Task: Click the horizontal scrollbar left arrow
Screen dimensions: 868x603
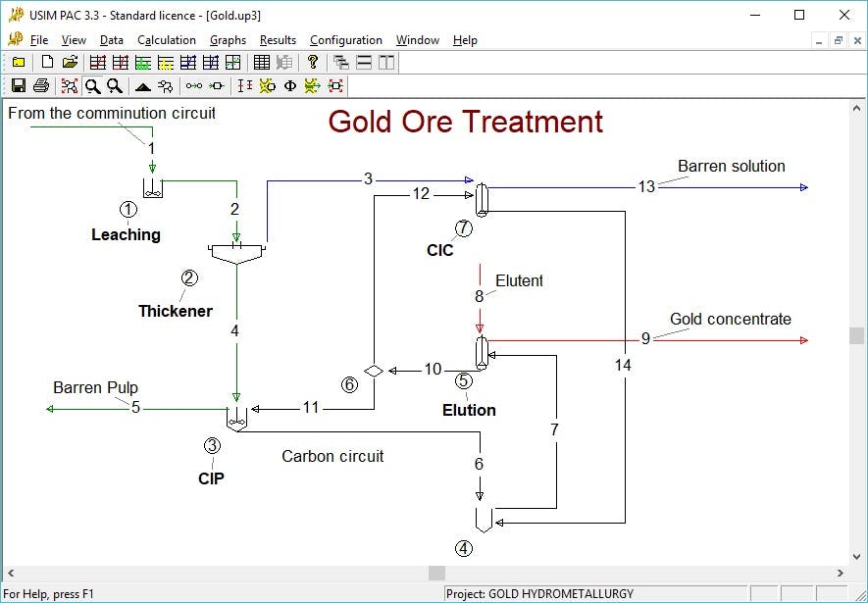Action: tap(10, 574)
